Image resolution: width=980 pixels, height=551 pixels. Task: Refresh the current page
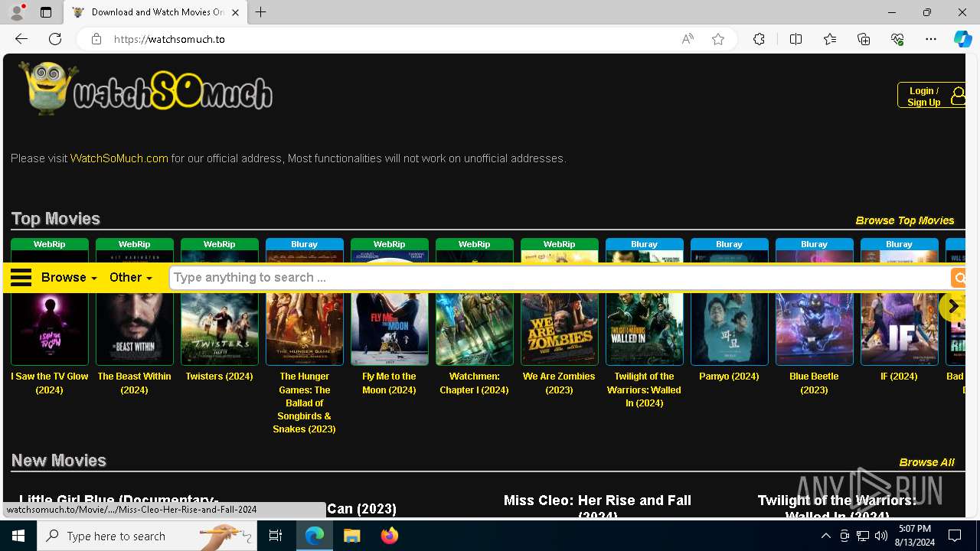[x=55, y=39]
